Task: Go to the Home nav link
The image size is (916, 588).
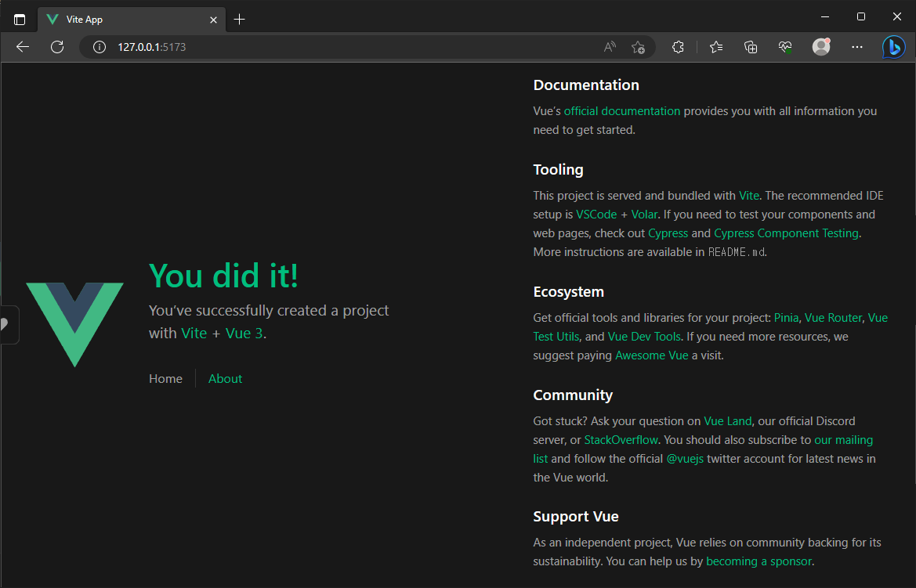Action: [x=165, y=378]
